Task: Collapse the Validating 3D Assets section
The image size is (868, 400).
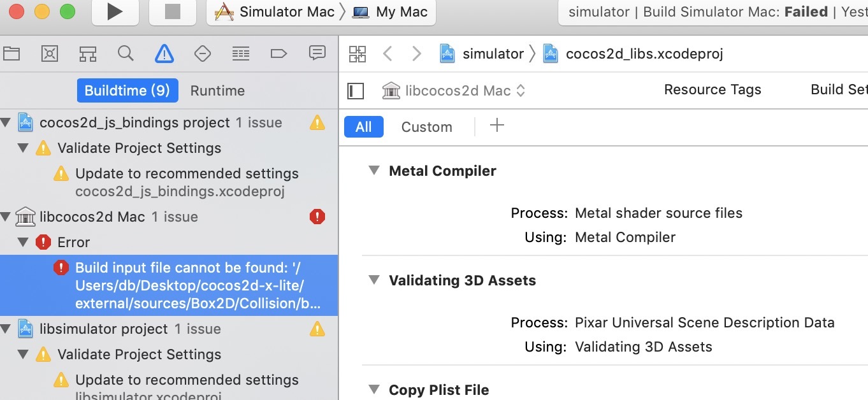Action: click(x=373, y=280)
